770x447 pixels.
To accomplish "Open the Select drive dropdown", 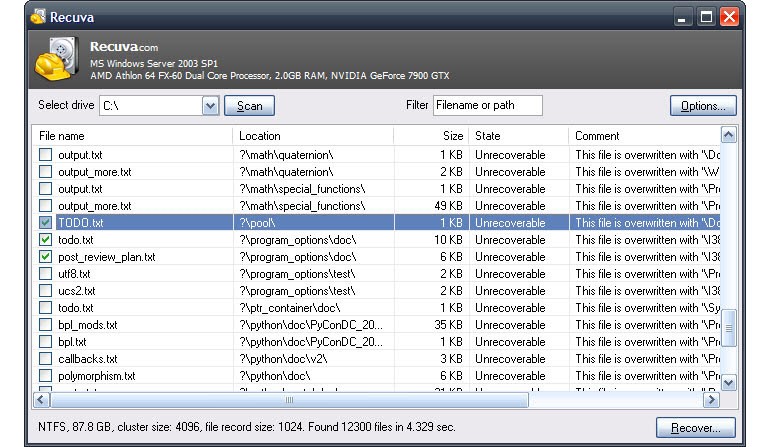I will coord(210,105).
